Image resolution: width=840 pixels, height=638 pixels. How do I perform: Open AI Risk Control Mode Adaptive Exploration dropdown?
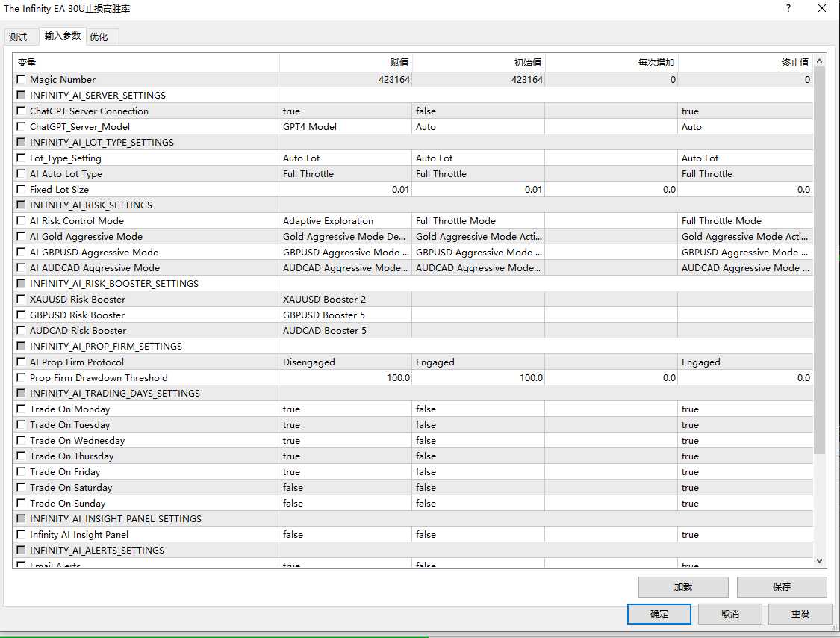(x=345, y=221)
